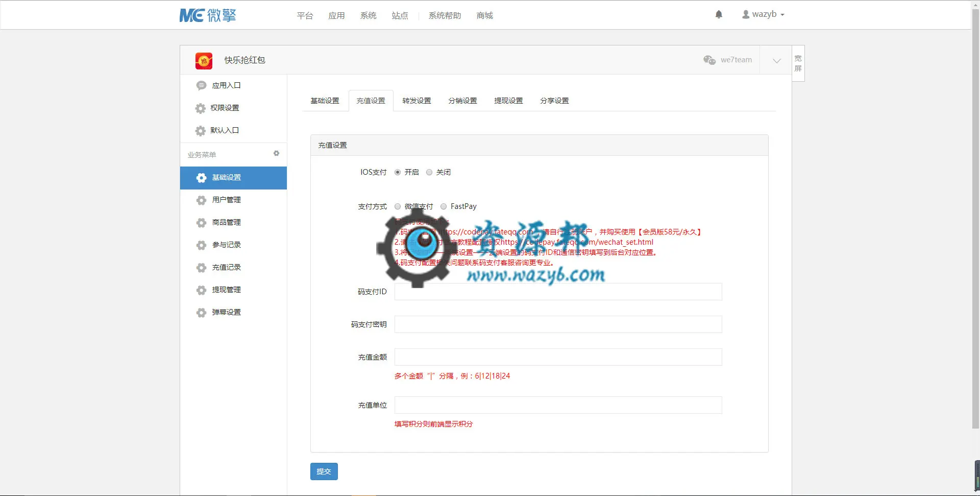Viewport: 980px width, 496px height.
Task: Go to 商品管理 page
Action: coord(233,223)
